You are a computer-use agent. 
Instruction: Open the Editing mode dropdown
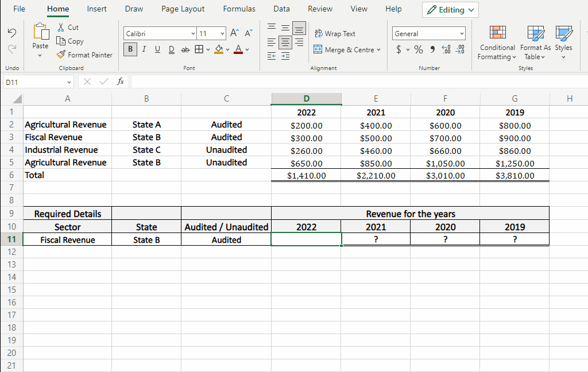(450, 9)
